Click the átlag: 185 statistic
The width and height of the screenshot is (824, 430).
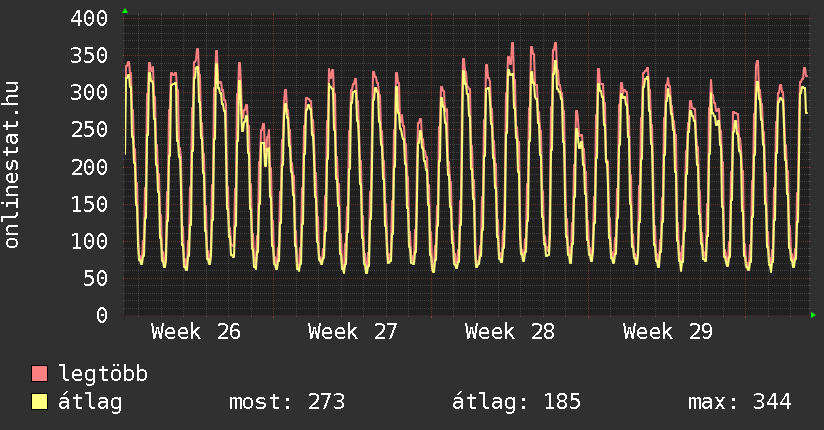pyautogui.click(x=517, y=402)
